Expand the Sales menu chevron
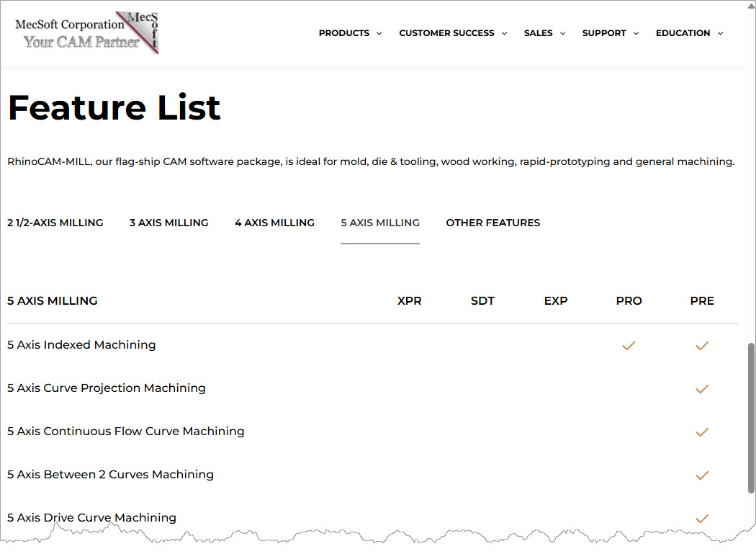This screenshot has height=554, width=756. click(x=562, y=33)
